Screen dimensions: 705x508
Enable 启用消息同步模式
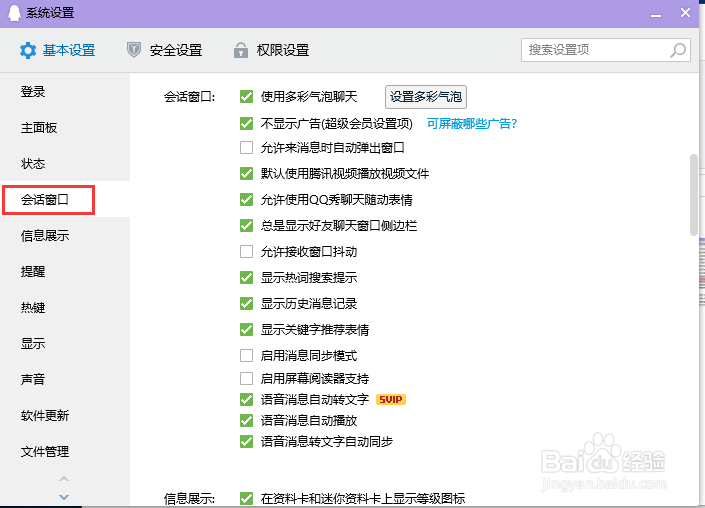246,356
